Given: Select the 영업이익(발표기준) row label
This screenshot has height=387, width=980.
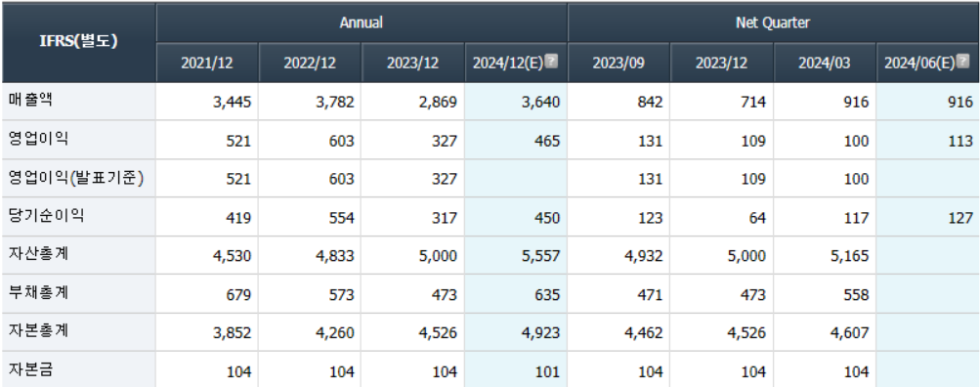Looking at the screenshot, I should [76, 178].
